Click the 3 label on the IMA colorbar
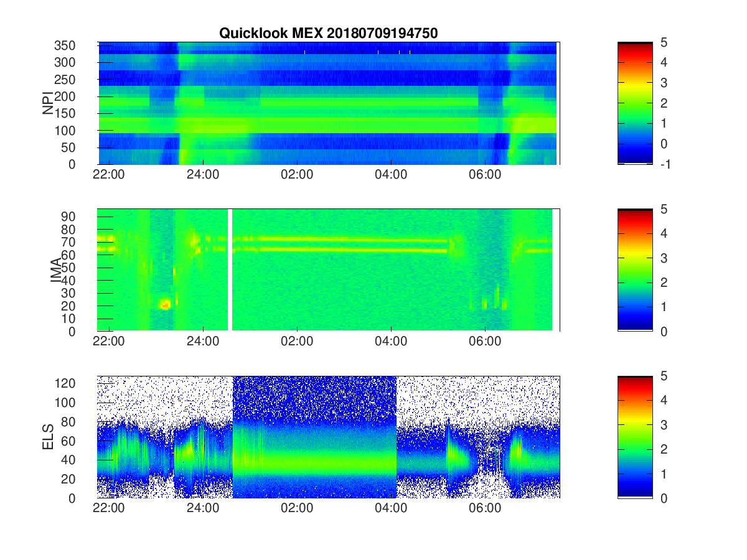 point(664,258)
